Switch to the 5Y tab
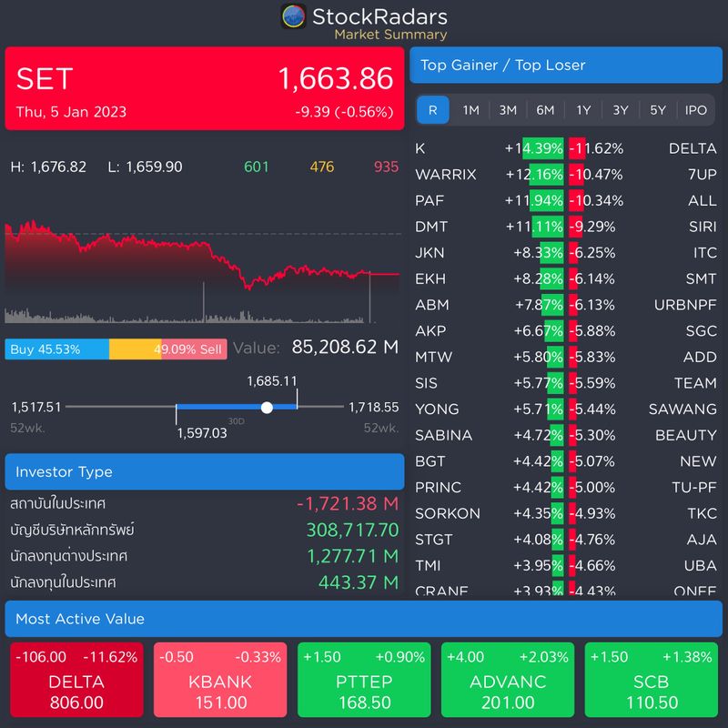The width and height of the screenshot is (728, 728). coord(657,109)
